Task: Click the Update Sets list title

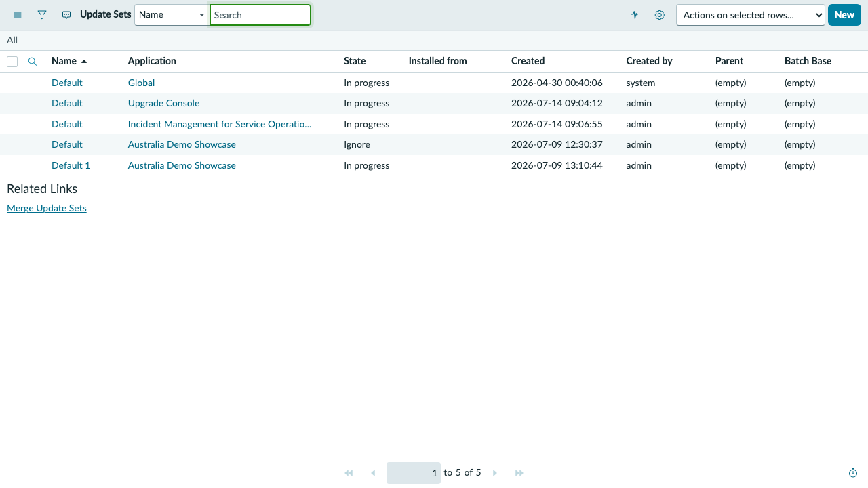Action: tap(106, 14)
